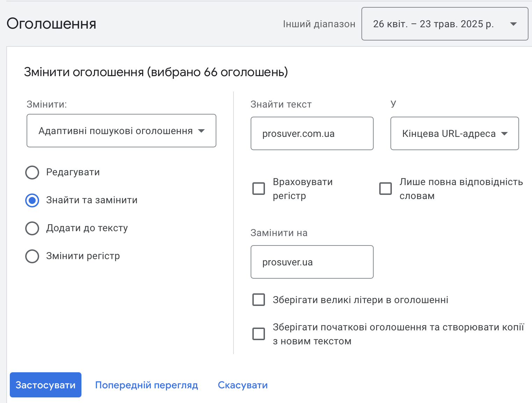Open the "Кінцева URL-адреса" dropdown

[454, 133]
